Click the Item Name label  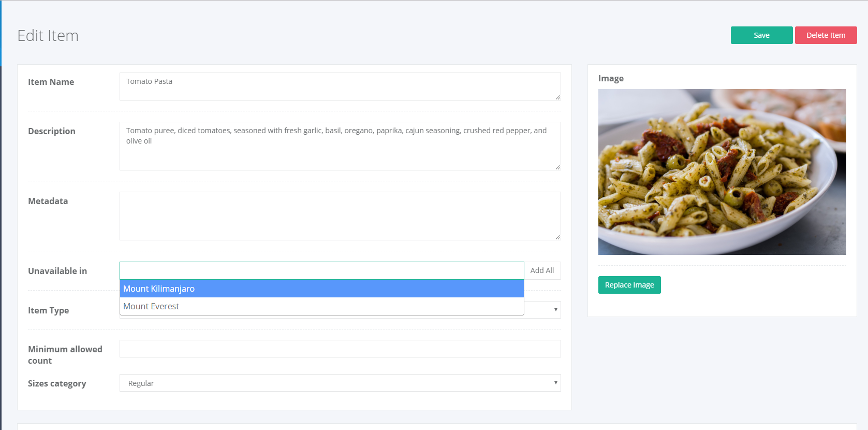[x=51, y=82]
